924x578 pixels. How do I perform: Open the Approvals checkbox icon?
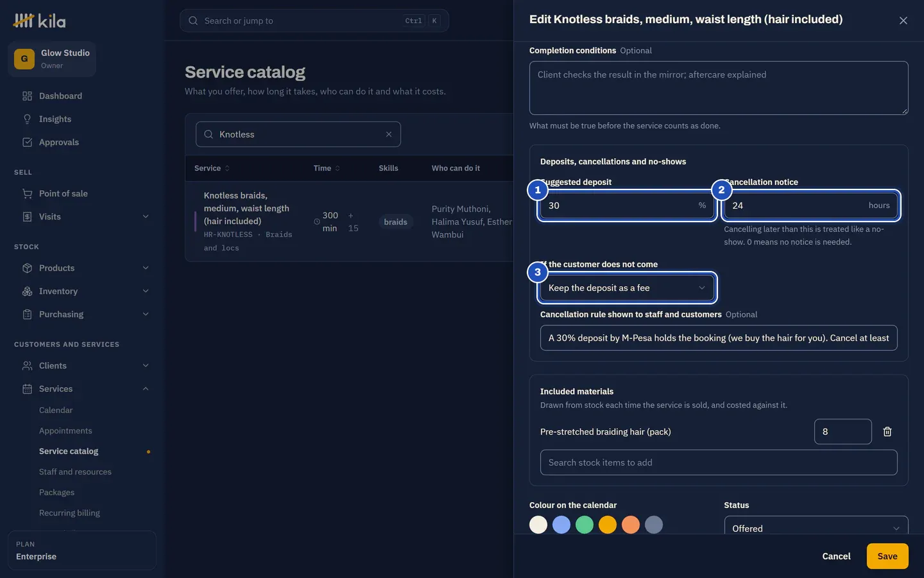27,143
